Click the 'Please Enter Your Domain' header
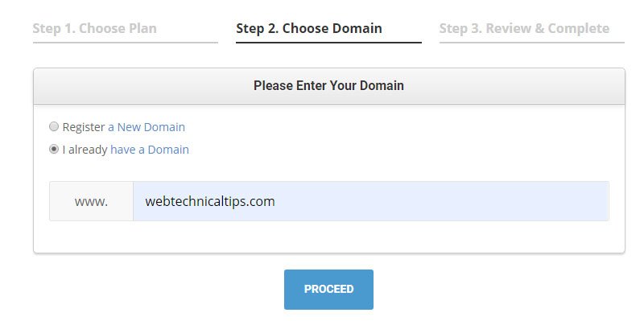The height and width of the screenshot is (321, 644). [x=328, y=85]
